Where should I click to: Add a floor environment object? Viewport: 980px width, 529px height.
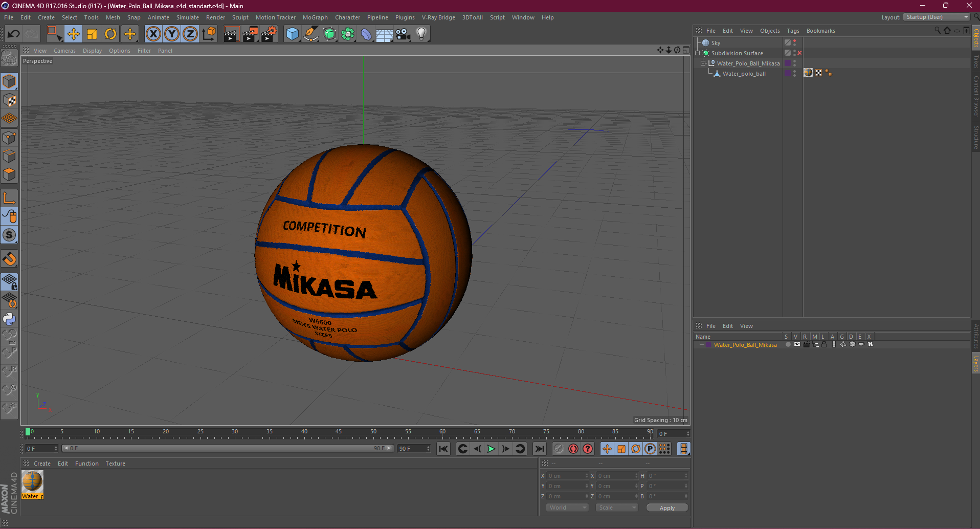[385, 34]
